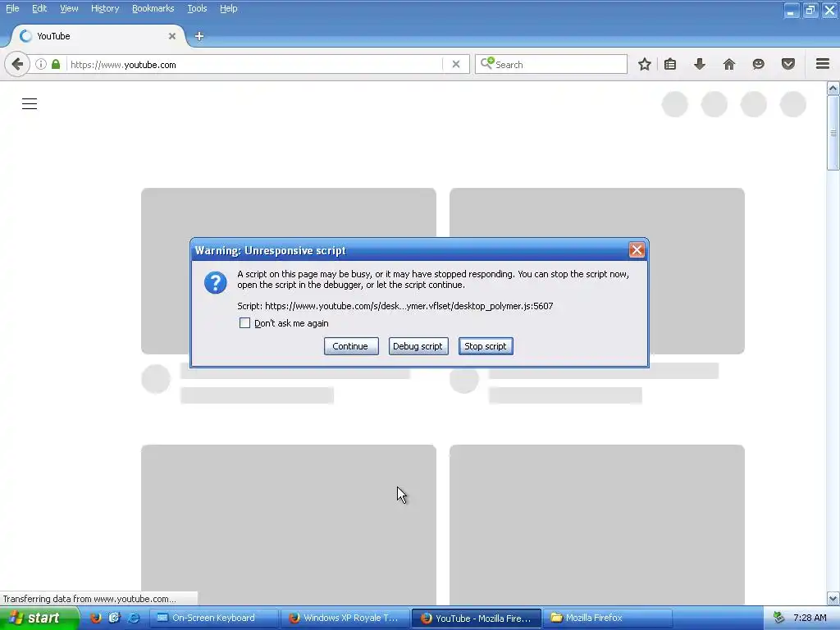Select the YouTube browser tab
Image resolution: width=840 pixels, height=630 pixels.
tap(98, 36)
